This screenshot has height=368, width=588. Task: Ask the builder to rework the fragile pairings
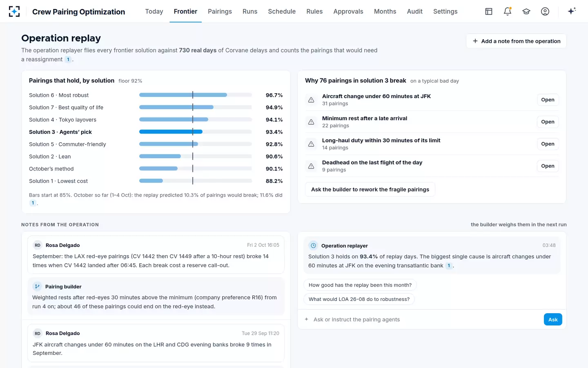click(x=370, y=189)
